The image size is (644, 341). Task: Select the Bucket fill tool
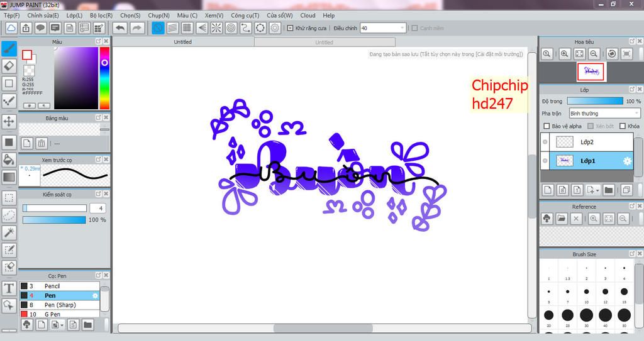[x=9, y=160]
